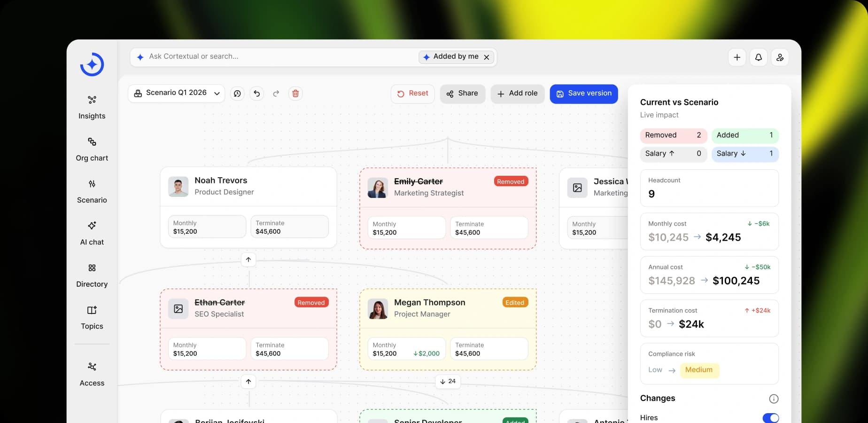Collapse the branch below Ethan Carter's card

click(248, 382)
